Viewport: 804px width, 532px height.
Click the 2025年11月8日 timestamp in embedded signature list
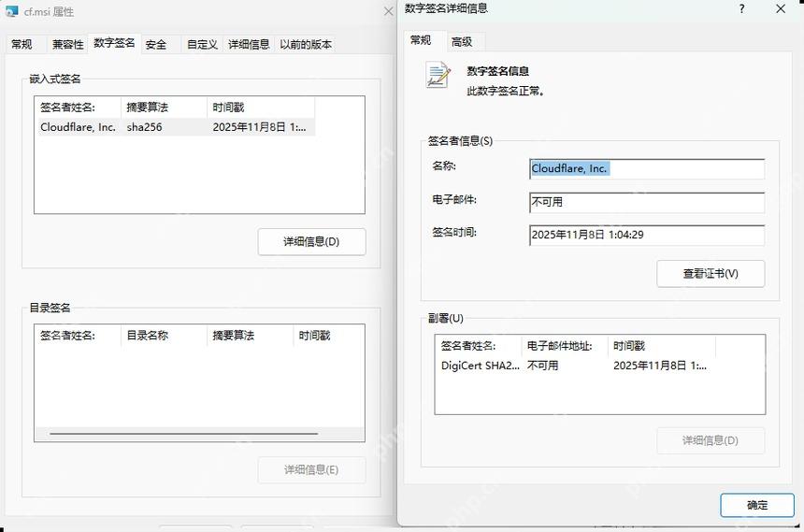coord(259,127)
